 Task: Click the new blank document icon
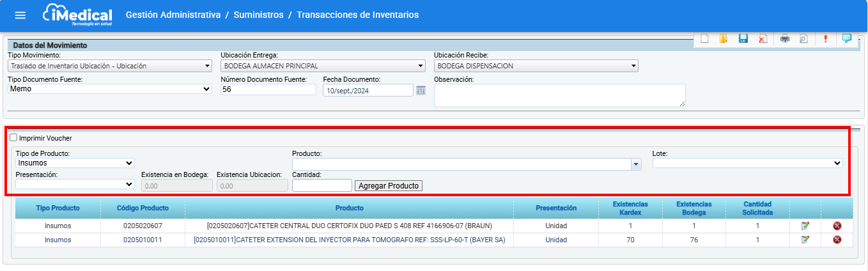[x=704, y=38]
